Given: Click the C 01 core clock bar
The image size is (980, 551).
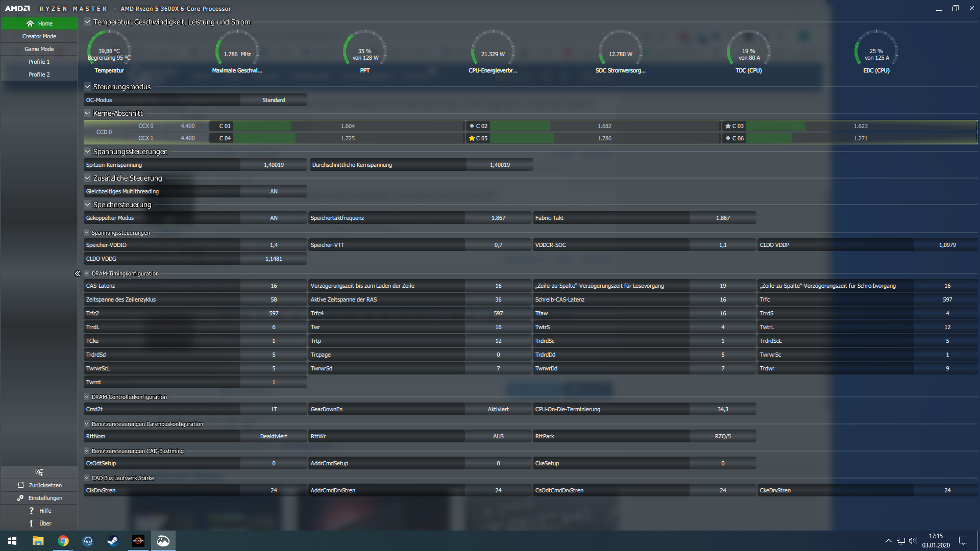Looking at the screenshot, I should (x=347, y=126).
